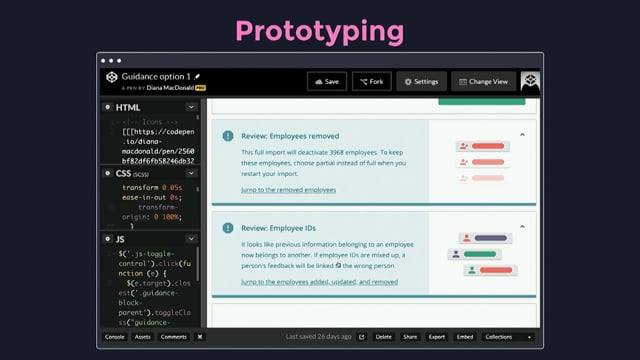Follow Jump to employees added, updated, removed link
The width and height of the screenshot is (640, 360).
coord(319,282)
